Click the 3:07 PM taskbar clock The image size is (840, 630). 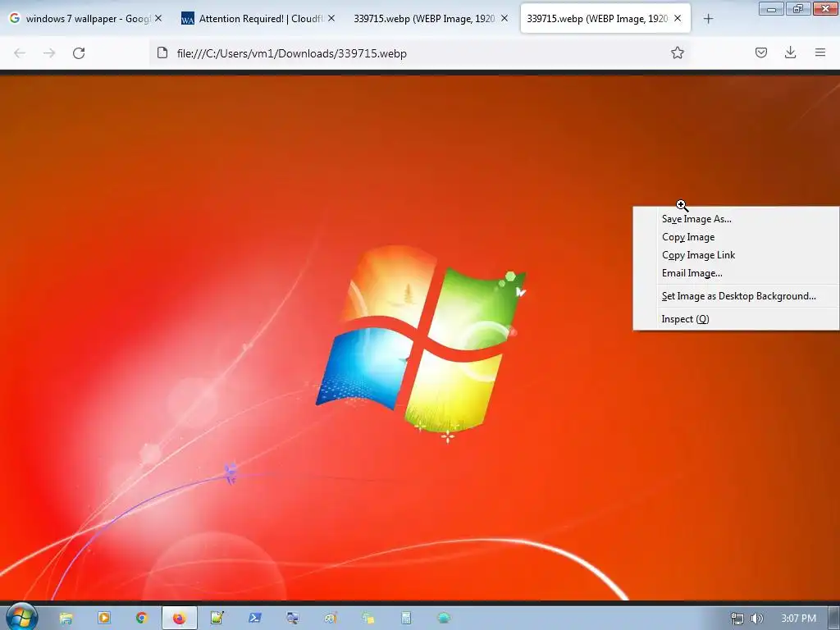[798, 619]
